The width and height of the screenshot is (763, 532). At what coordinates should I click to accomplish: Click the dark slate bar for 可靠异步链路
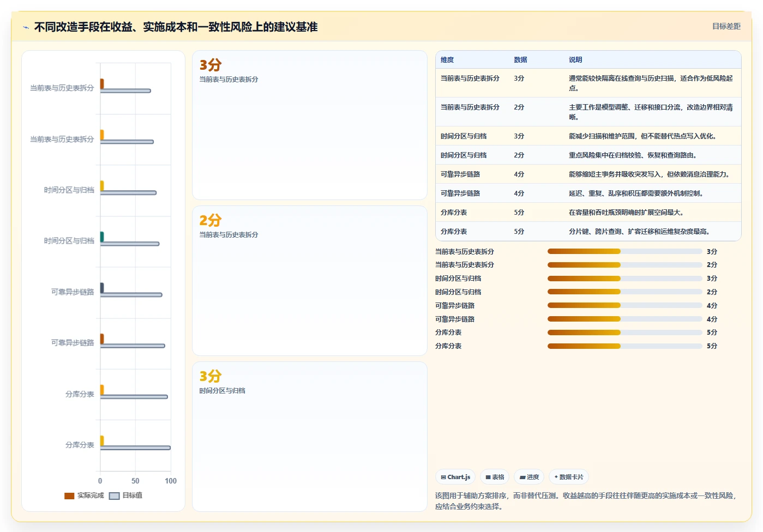coord(102,287)
